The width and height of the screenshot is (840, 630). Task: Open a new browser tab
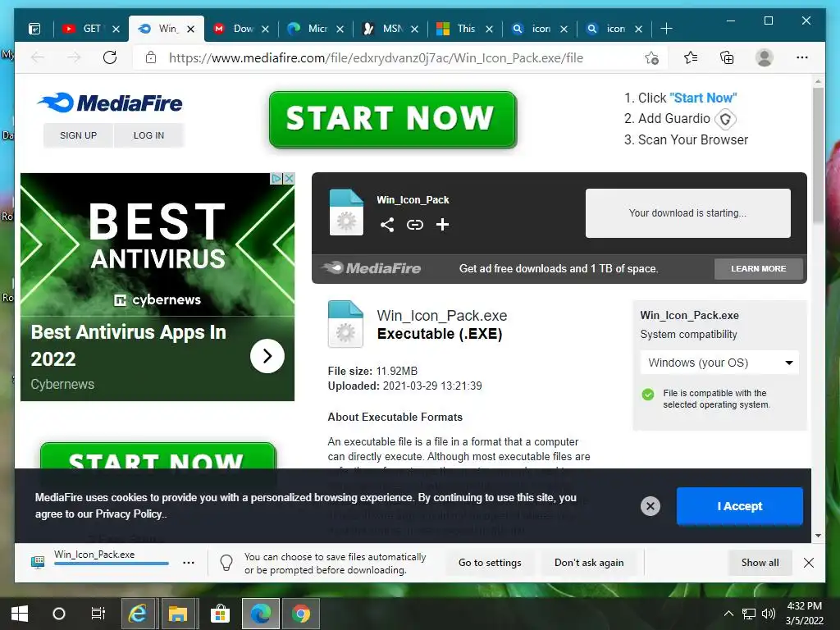666,29
